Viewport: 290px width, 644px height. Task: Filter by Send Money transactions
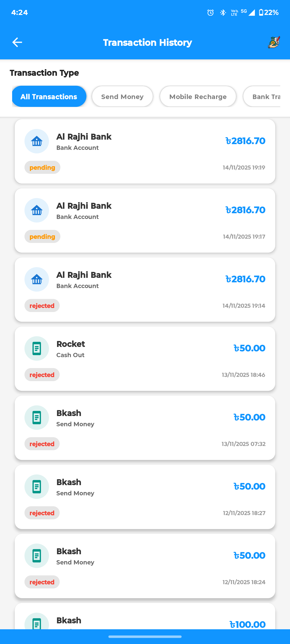point(122,96)
